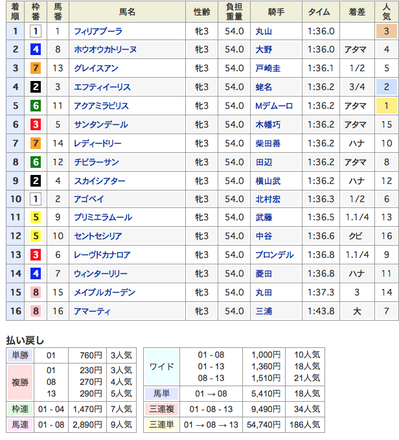Click bracket number badge in グレイスアン row
The height and width of the screenshot is (440, 399).
click(x=36, y=68)
